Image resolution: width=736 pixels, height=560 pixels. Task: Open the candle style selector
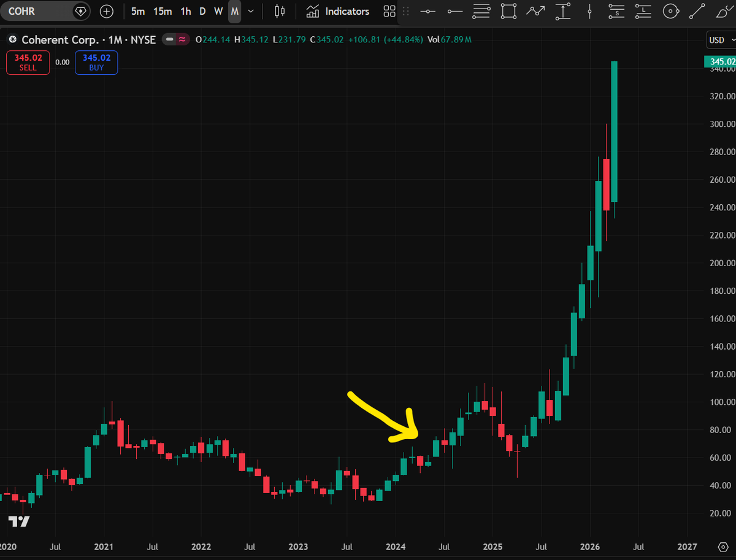point(279,11)
